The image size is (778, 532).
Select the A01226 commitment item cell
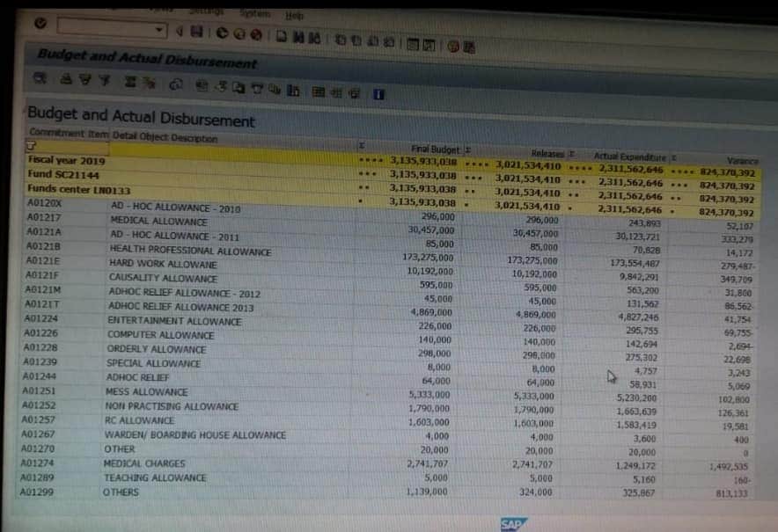[41, 332]
